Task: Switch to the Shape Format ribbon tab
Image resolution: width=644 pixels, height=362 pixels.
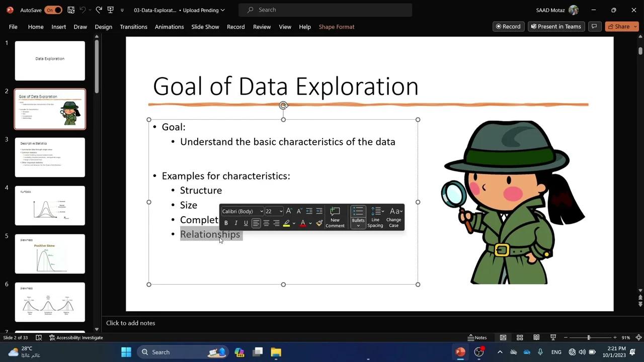Action: pyautogui.click(x=336, y=27)
